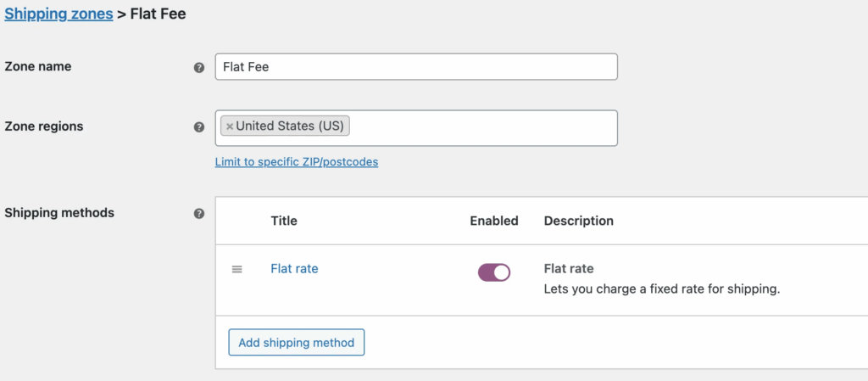Click the Shipping methods help icon
Screen dimensions: 868x381
(x=199, y=214)
